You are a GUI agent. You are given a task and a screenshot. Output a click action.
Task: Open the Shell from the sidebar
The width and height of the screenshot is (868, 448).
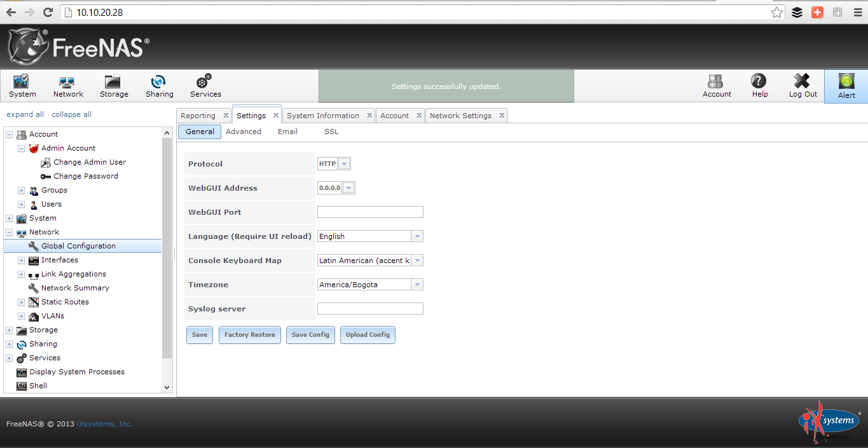click(x=38, y=385)
